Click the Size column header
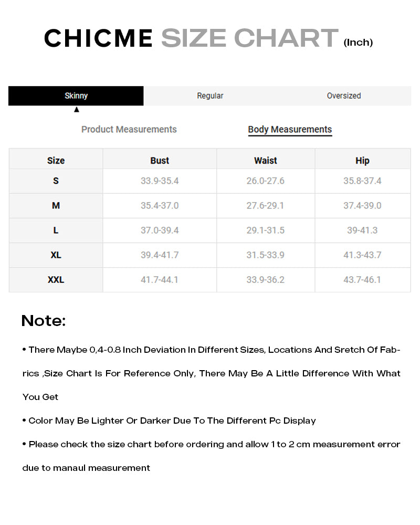The height and width of the screenshot is (525, 420). coord(56,161)
